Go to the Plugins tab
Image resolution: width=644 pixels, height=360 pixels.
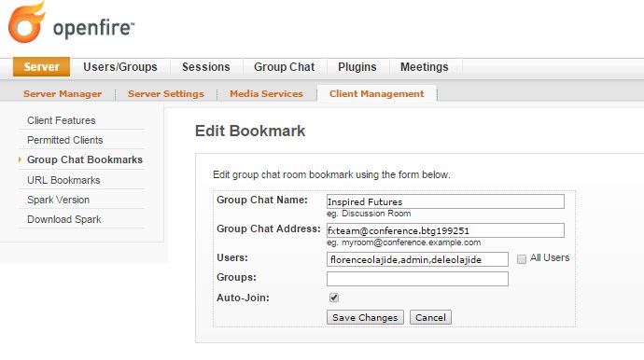coord(357,67)
